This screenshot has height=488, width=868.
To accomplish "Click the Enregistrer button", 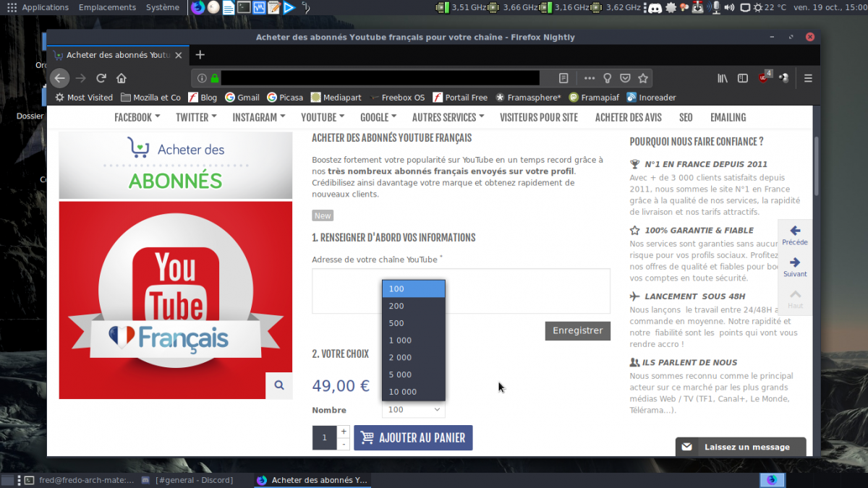I will (577, 330).
